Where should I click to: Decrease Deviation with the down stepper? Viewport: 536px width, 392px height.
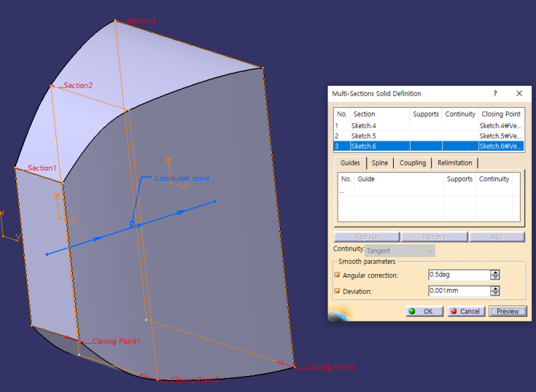tap(494, 293)
